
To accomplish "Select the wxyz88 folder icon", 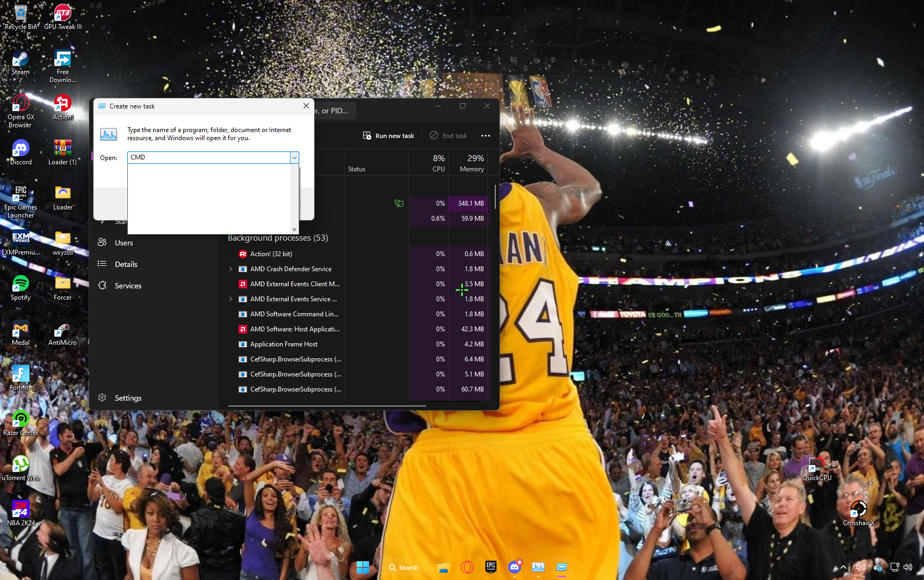I will pos(63,242).
